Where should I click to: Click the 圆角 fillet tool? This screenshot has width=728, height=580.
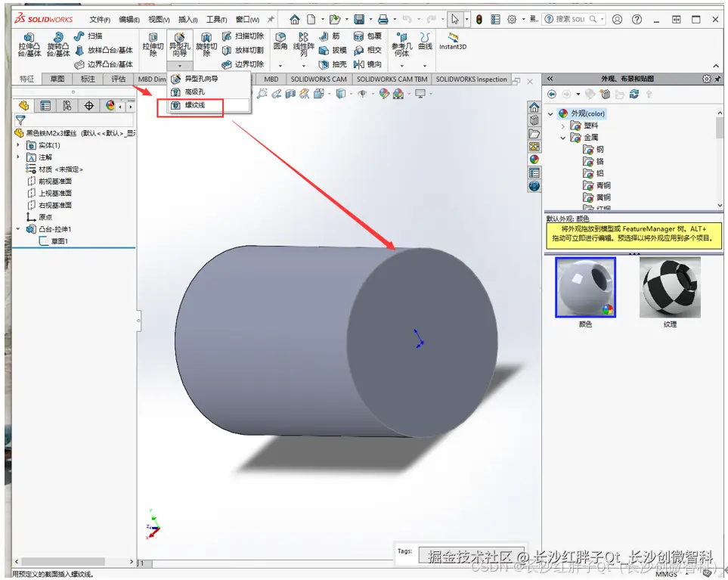(280, 41)
